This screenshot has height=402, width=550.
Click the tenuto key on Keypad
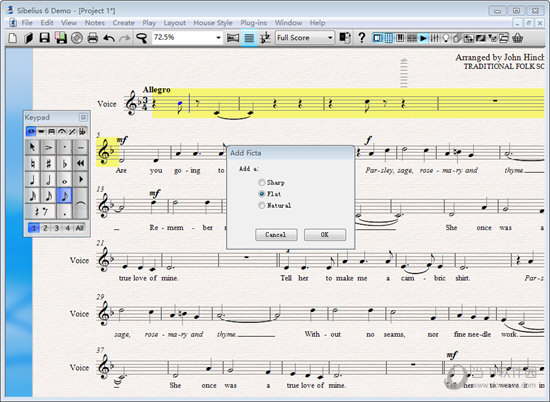[81, 147]
